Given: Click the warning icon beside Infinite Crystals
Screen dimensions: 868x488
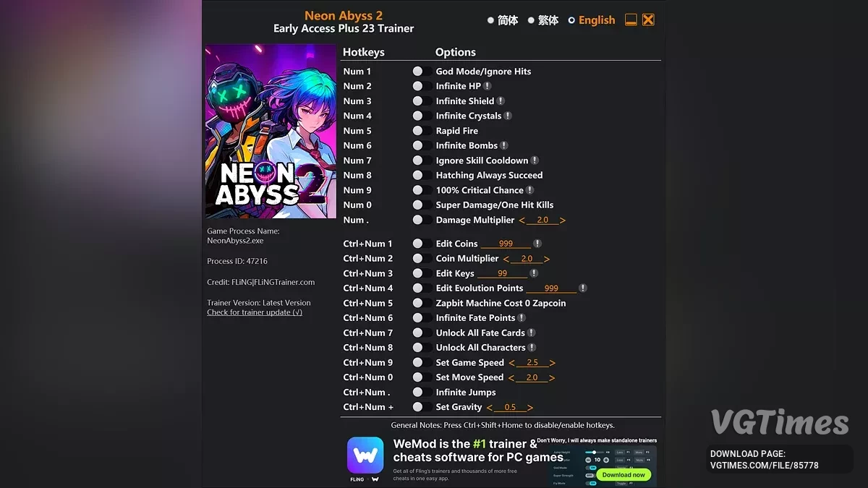Looking at the screenshot, I should (508, 116).
